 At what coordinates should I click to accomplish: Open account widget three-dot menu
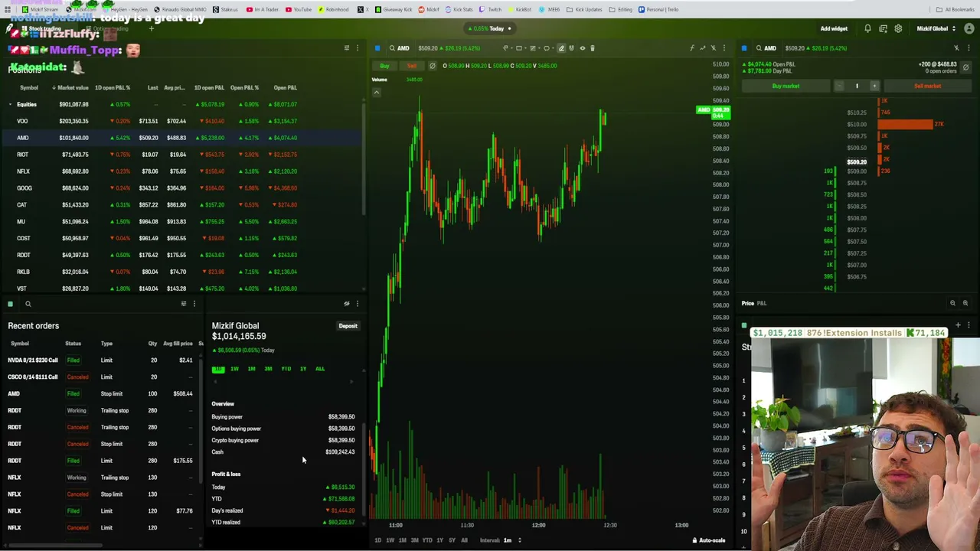357,304
